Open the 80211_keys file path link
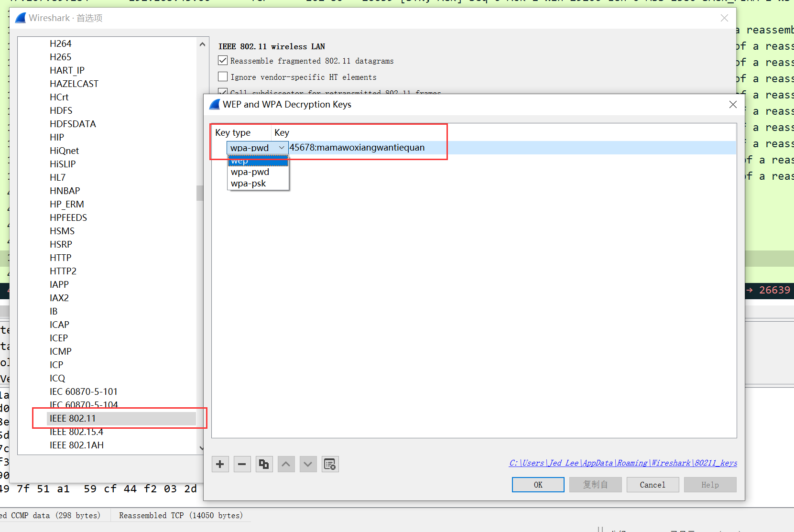This screenshot has width=794, height=532. click(623, 463)
